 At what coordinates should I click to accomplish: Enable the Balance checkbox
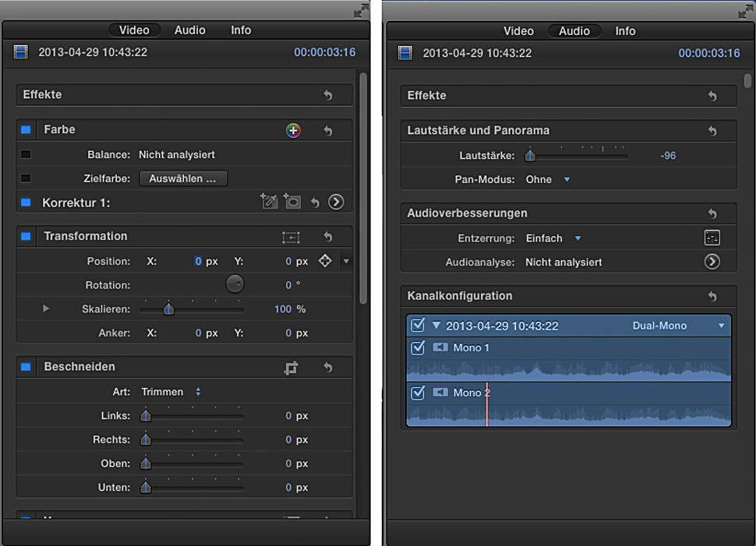coord(26,155)
